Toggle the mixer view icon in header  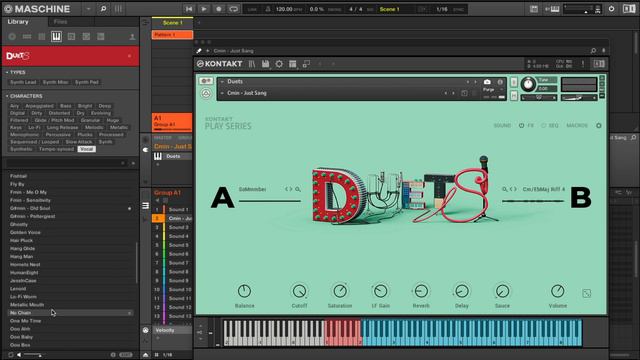[118, 9]
